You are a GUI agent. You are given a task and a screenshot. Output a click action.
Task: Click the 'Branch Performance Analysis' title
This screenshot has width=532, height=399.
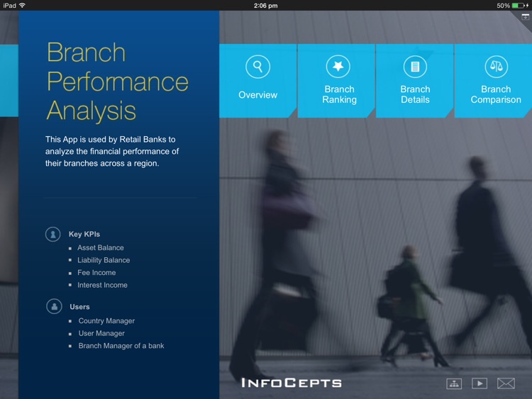[117, 82]
